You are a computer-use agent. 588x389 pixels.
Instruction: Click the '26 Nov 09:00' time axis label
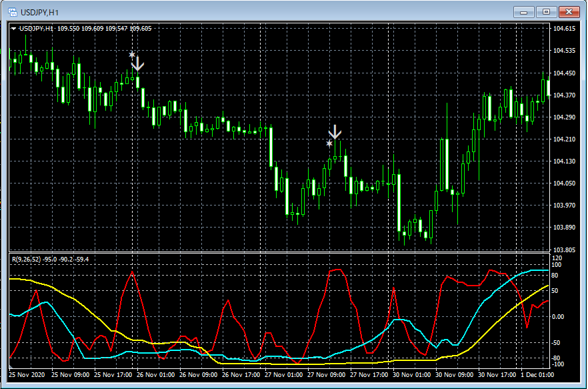[x=199, y=375]
